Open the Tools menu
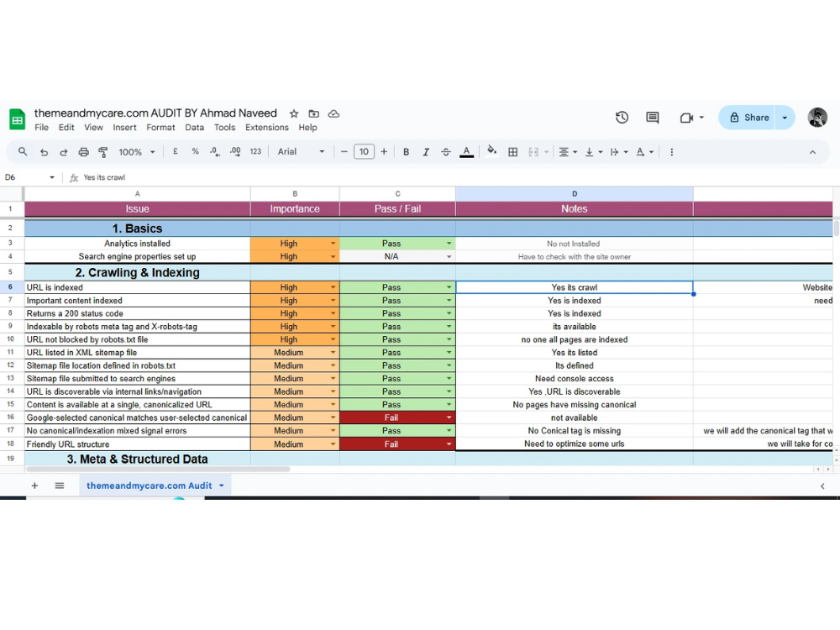Viewport: 840px width, 630px height. tap(224, 128)
